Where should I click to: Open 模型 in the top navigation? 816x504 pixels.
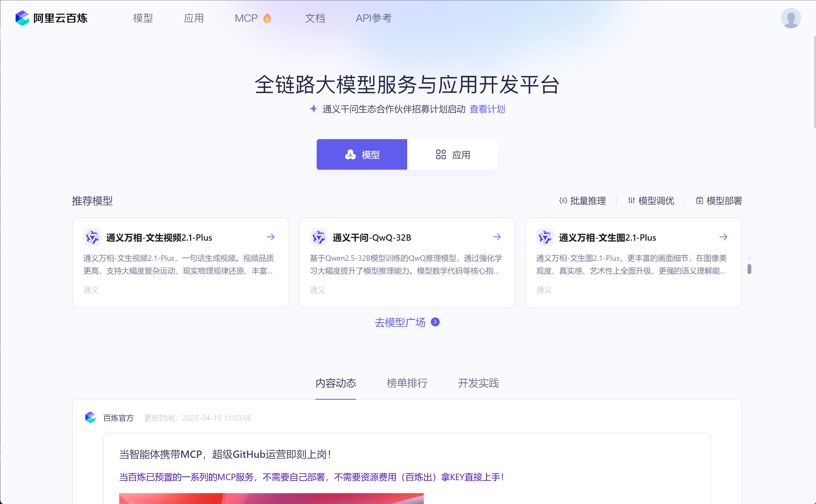(x=143, y=18)
